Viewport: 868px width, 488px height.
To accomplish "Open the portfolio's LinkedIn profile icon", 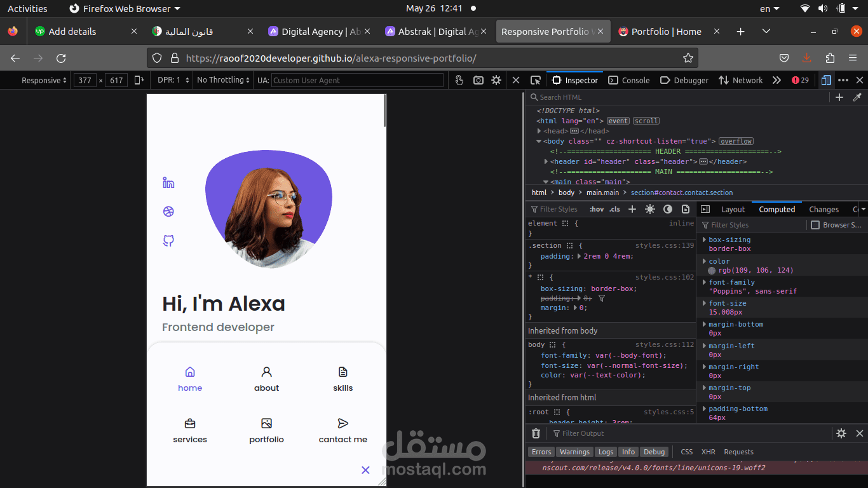I will tap(168, 182).
